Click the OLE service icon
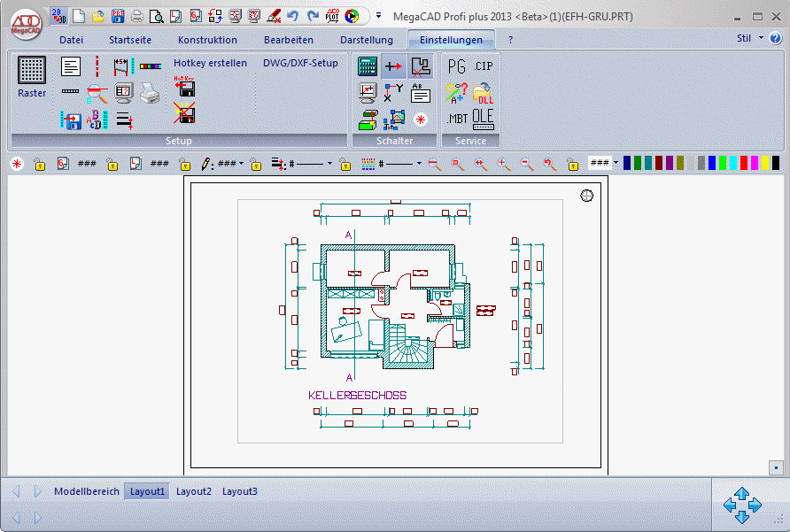This screenshot has height=532, width=790. point(483,120)
